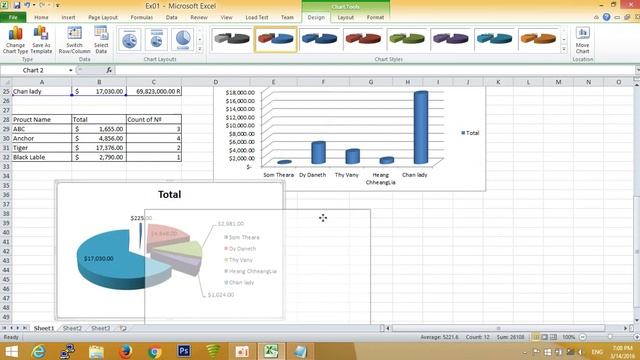Viewport: 640px width, 360px height.
Task: Select the pie chart Total title
Action: [169, 194]
